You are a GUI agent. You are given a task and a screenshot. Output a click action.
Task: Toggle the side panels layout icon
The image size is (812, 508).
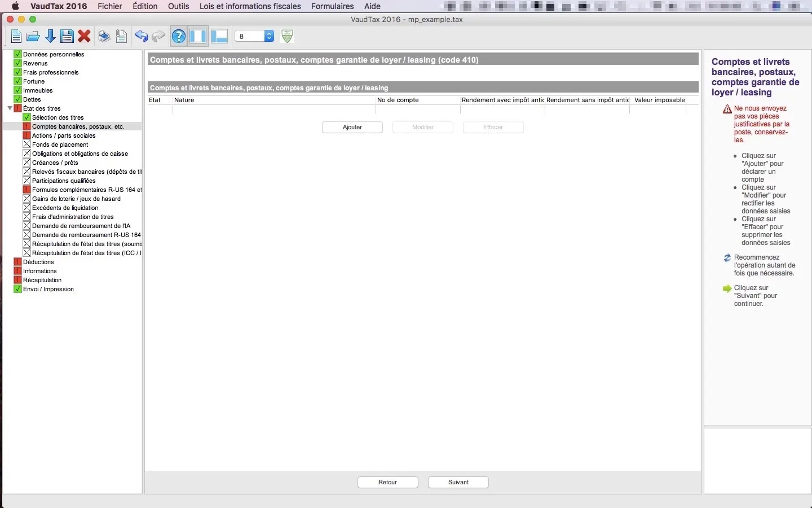(198, 37)
